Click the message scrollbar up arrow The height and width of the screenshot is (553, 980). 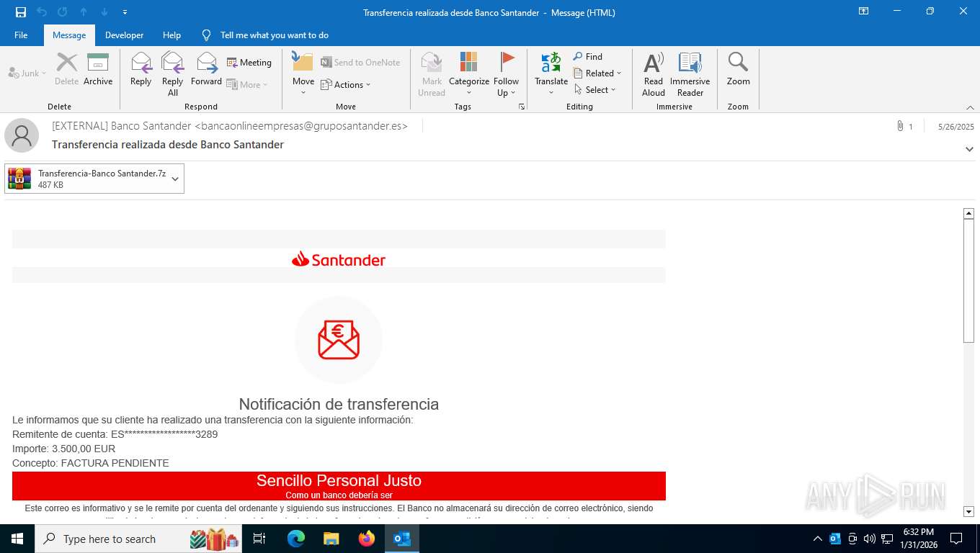point(968,213)
